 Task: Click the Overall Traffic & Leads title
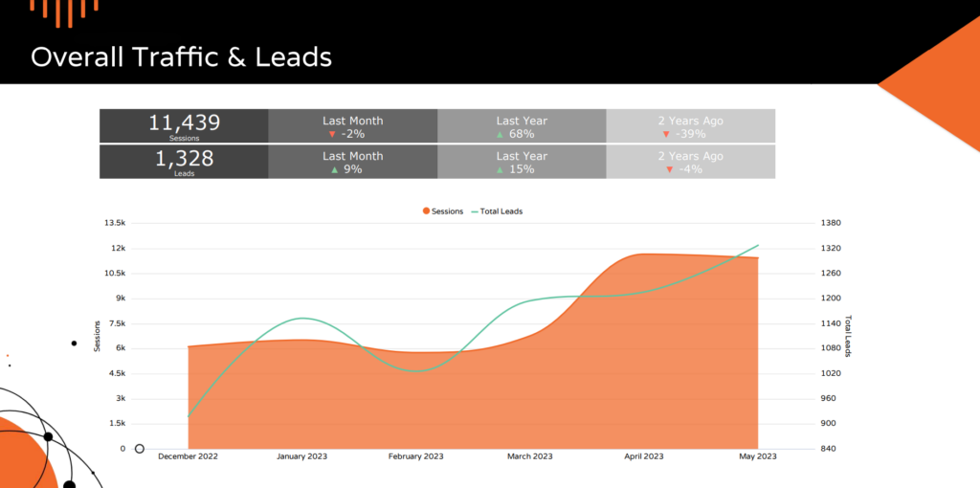point(181,56)
